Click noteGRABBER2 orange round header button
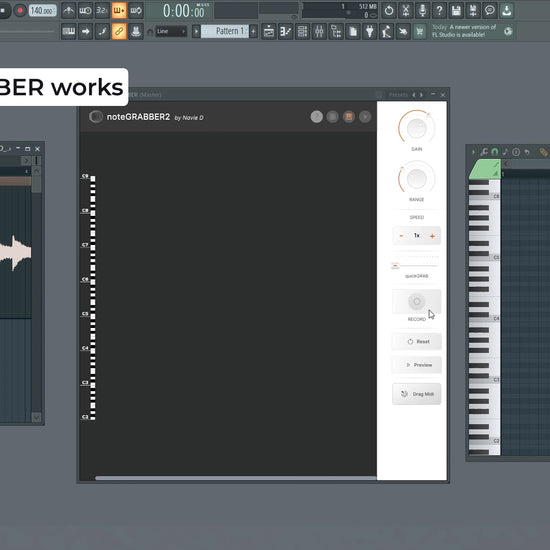 (x=349, y=117)
